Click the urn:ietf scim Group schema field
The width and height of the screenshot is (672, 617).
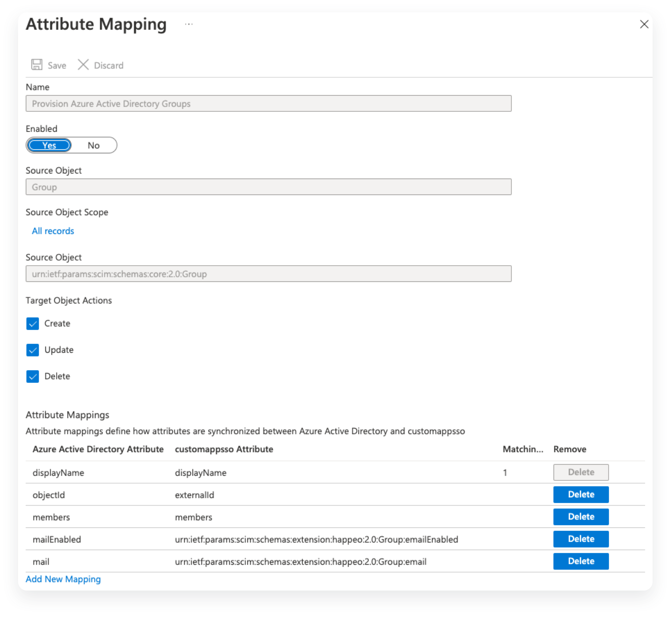(x=268, y=274)
